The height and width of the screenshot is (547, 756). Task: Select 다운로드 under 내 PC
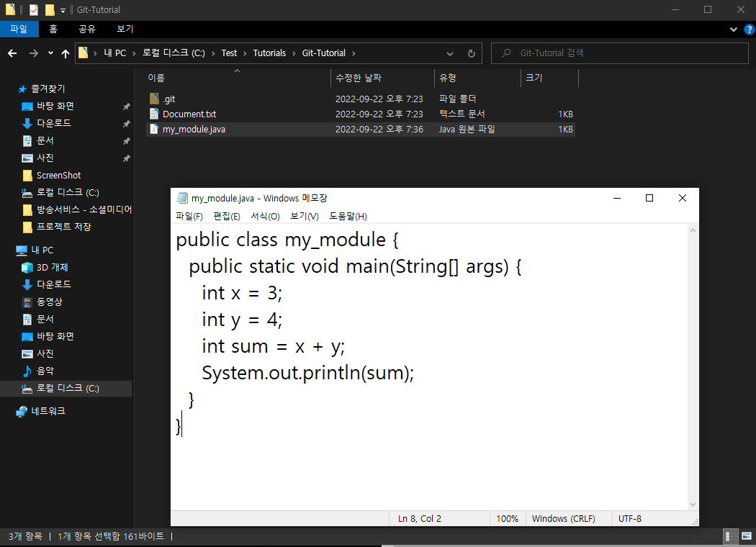[53, 285]
